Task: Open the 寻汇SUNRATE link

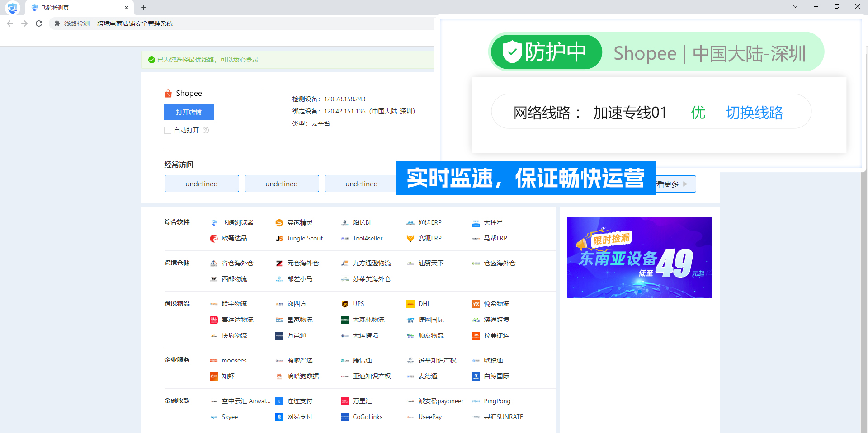Action: 503,417
